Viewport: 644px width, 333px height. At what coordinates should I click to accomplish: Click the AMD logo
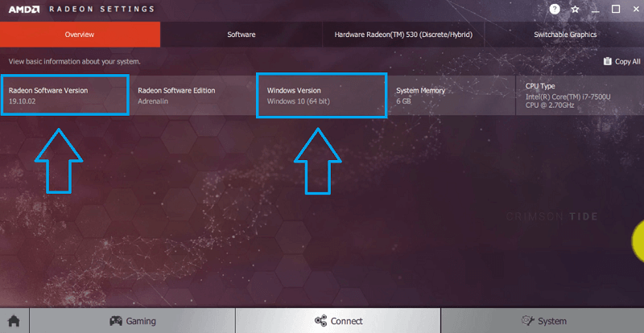point(24,9)
